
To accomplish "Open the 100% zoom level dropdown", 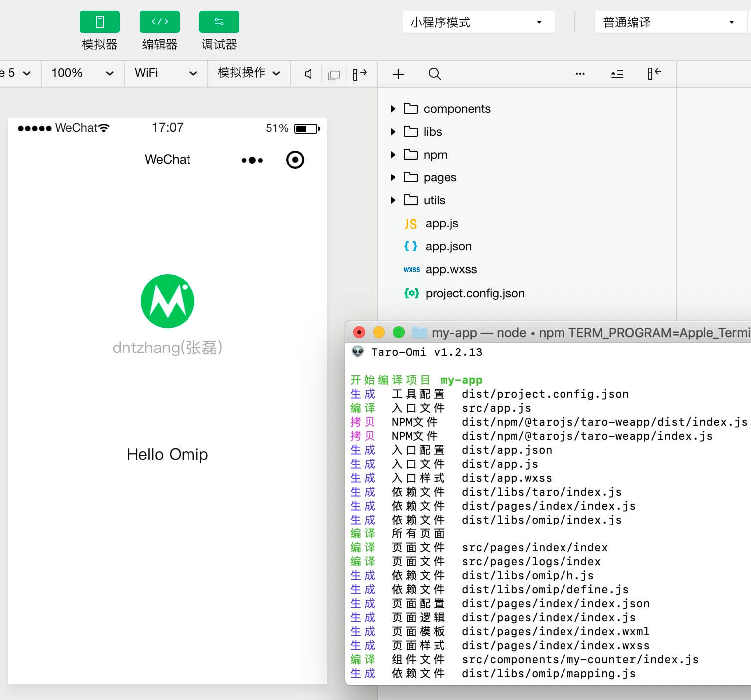I will click(82, 73).
